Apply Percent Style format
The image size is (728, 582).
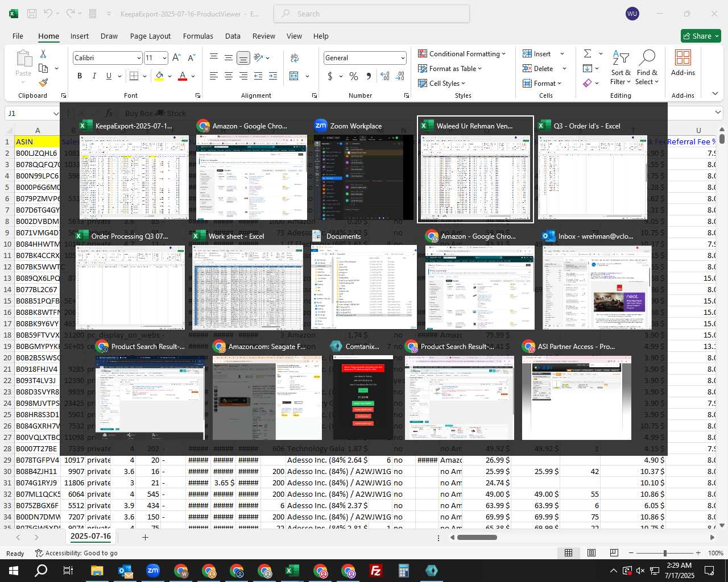coord(354,76)
